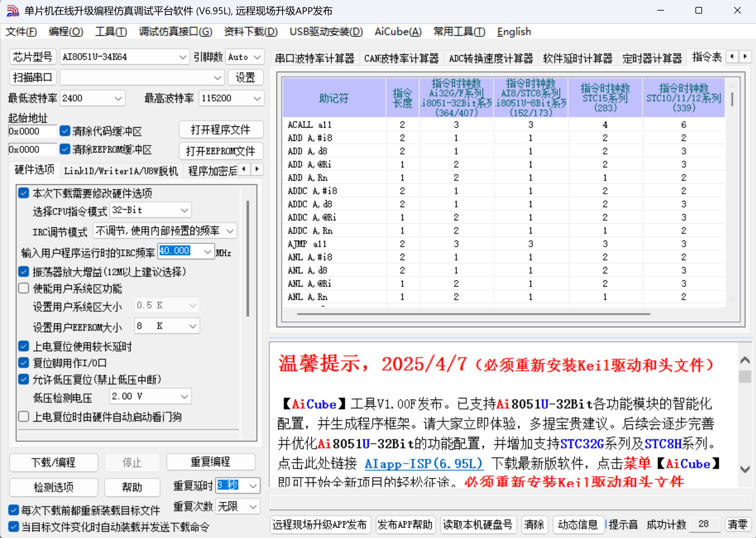Image resolution: width=756 pixels, height=538 pixels.
Task: Toggle 清除EEPROM缓冲区 checkbox
Action: pyautogui.click(x=65, y=149)
